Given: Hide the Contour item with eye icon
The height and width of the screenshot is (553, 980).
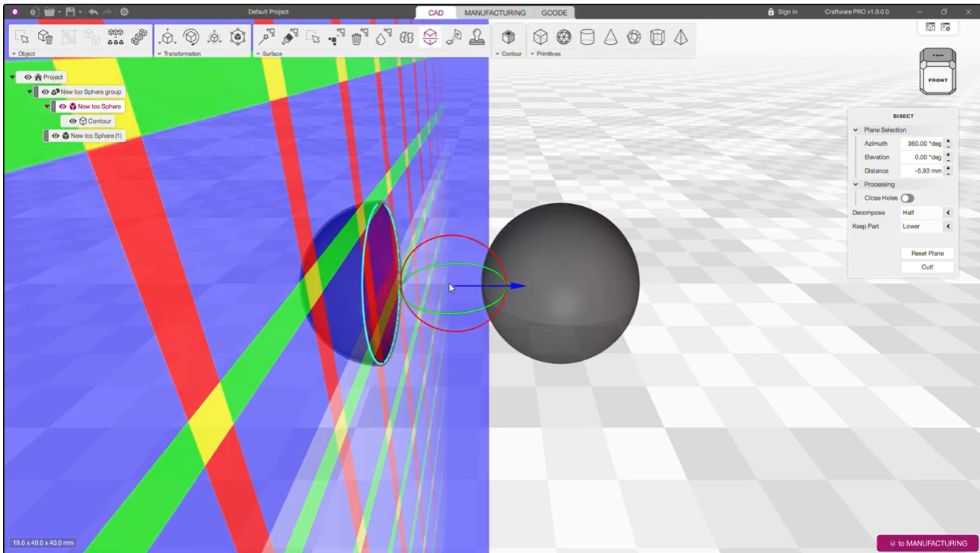Looking at the screenshot, I should 73,121.
